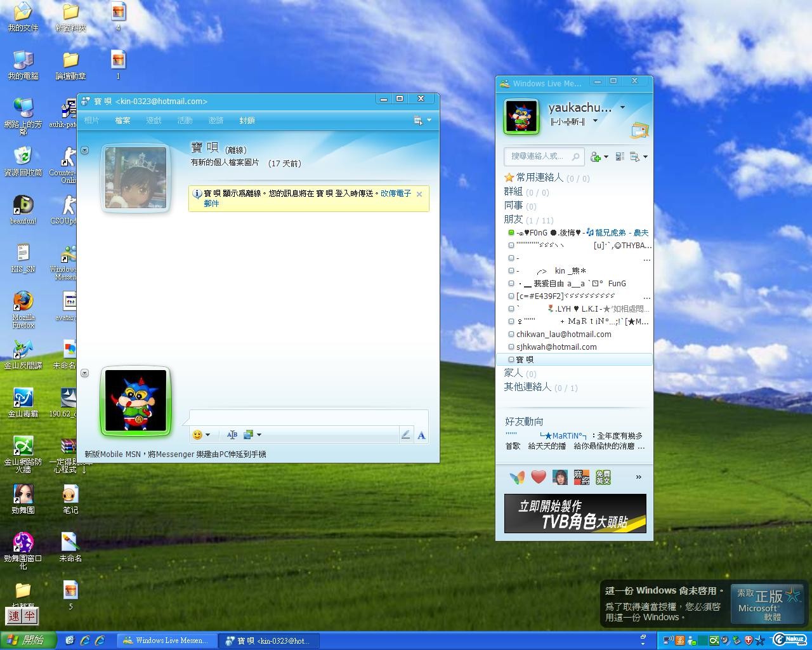Click the 改傳電子郵件 link
The height and width of the screenshot is (650, 812).
(x=396, y=193)
